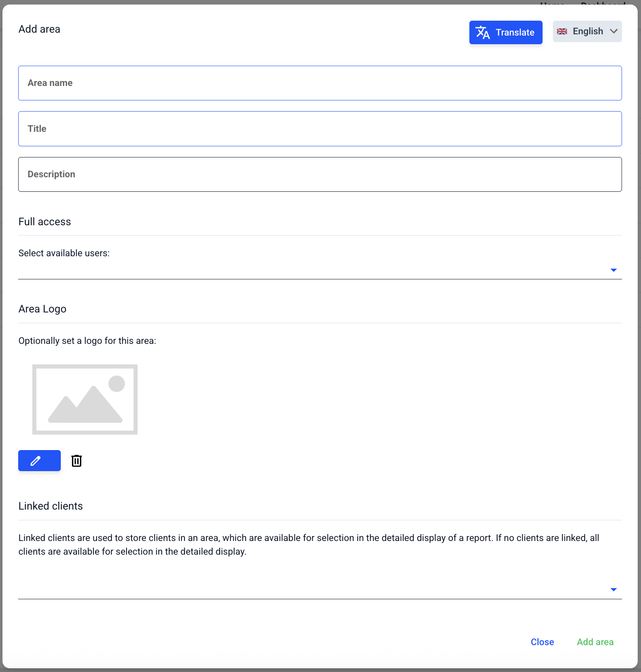Focus the Area name input field
This screenshot has width=641, height=672.
pos(320,83)
